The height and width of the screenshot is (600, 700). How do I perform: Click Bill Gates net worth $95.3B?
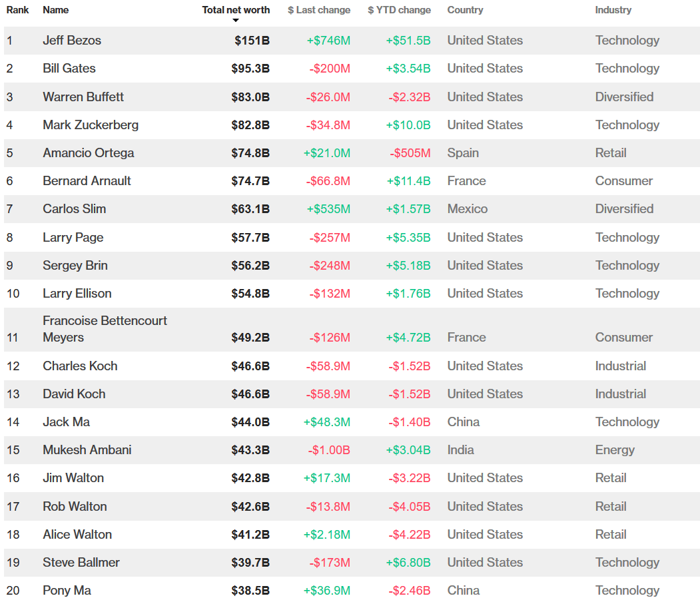[x=250, y=69]
